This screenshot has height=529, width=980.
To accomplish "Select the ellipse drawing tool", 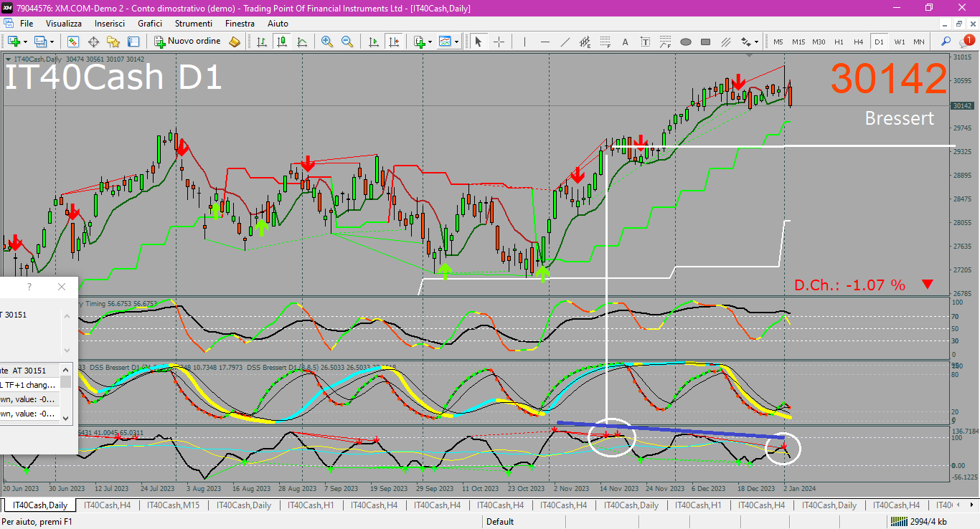I will pyautogui.click(x=686, y=42).
